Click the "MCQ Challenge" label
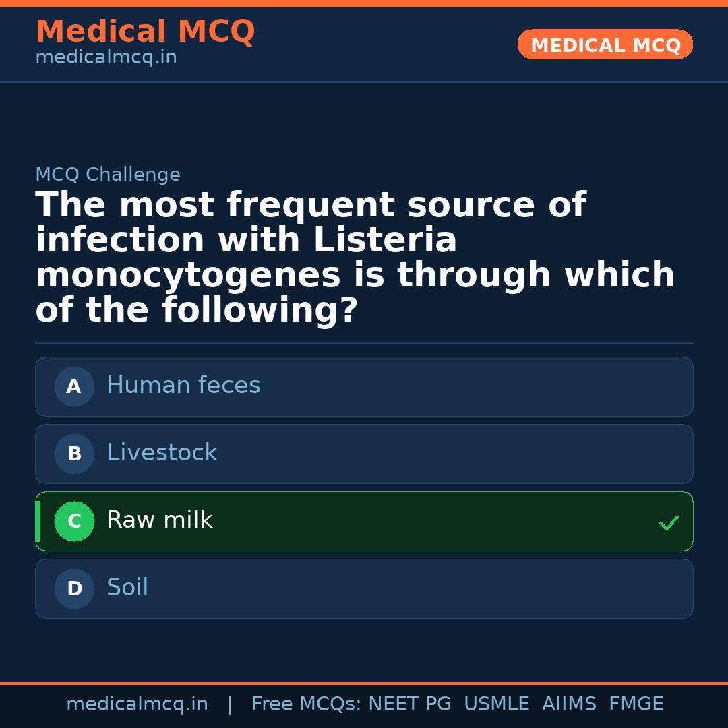The image size is (728, 728). click(x=108, y=175)
